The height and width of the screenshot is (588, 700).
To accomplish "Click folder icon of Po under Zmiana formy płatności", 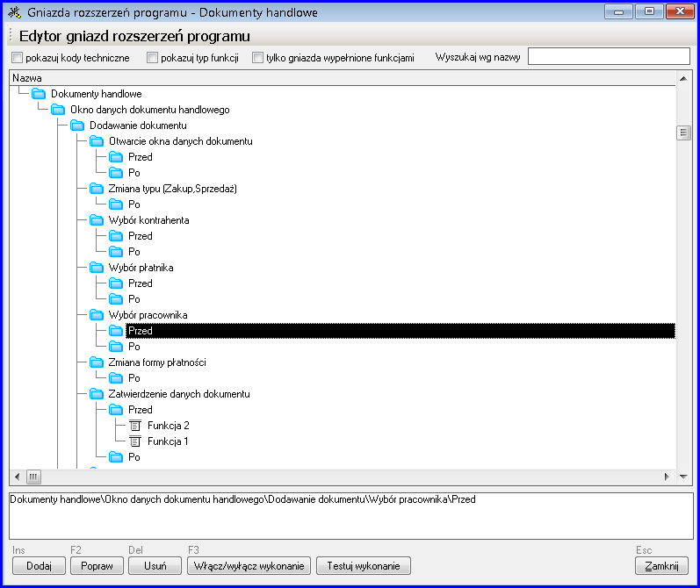I will [x=116, y=378].
